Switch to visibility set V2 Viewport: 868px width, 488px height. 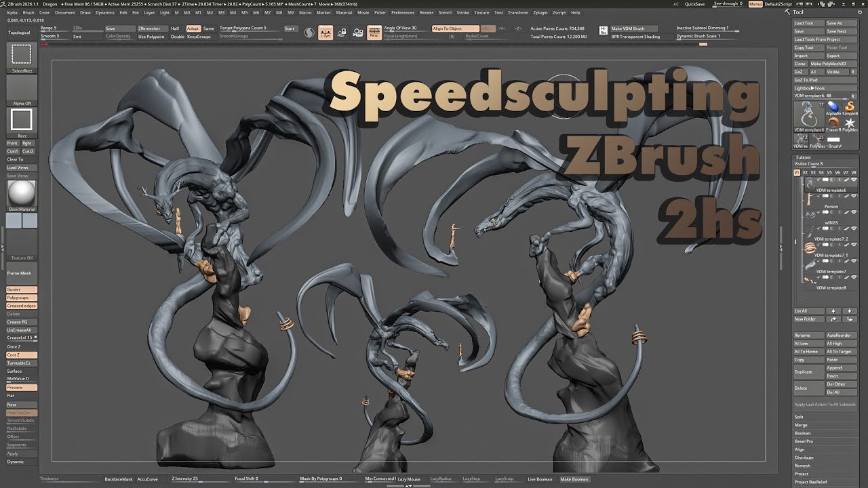(805, 173)
